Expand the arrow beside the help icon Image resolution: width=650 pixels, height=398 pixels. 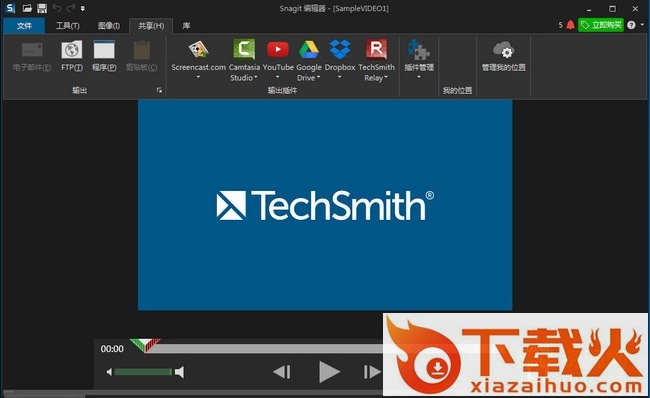coord(642,25)
